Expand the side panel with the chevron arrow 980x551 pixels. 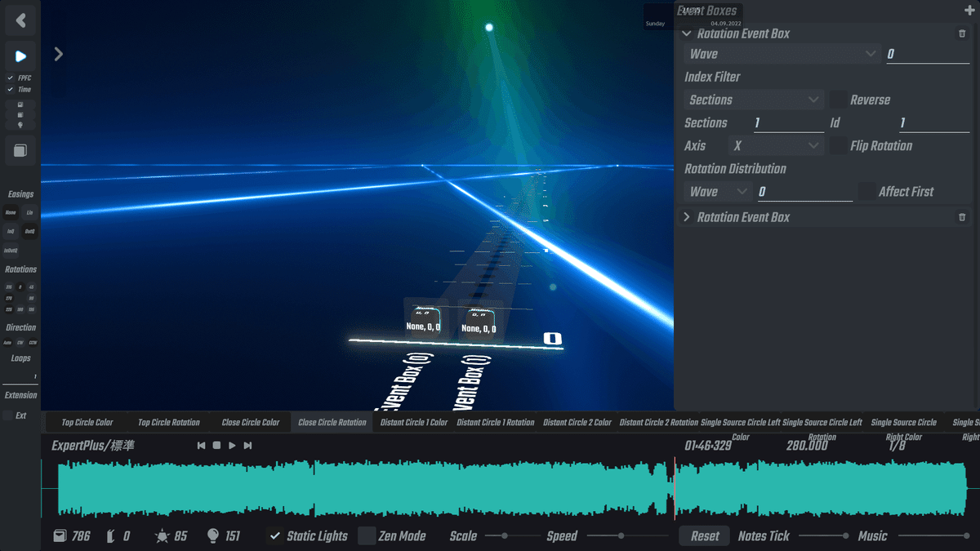coord(59,54)
